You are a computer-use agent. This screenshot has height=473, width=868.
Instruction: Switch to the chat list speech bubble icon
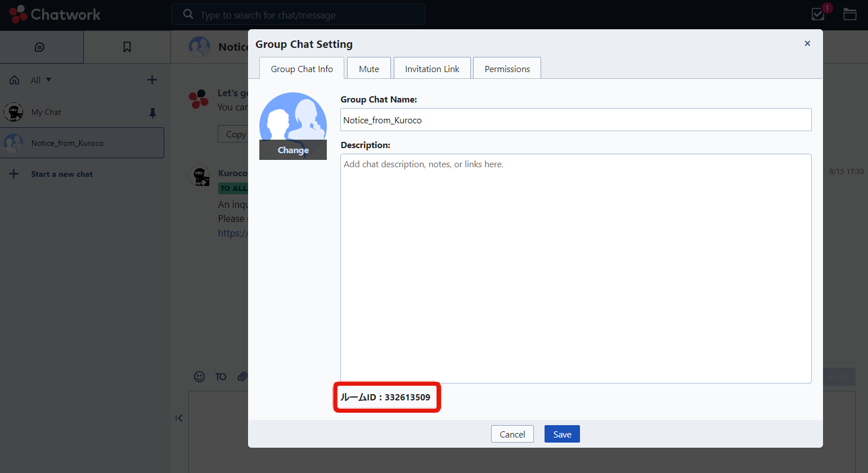(x=42, y=47)
